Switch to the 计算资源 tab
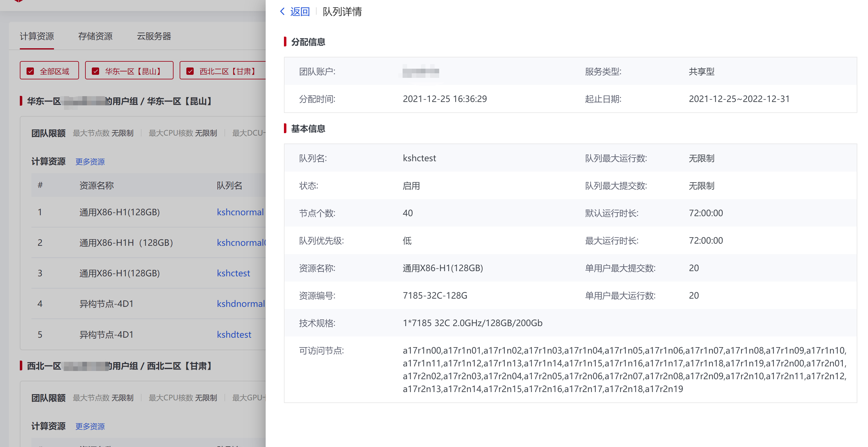This screenshot has height=447, width=868. 37,36
